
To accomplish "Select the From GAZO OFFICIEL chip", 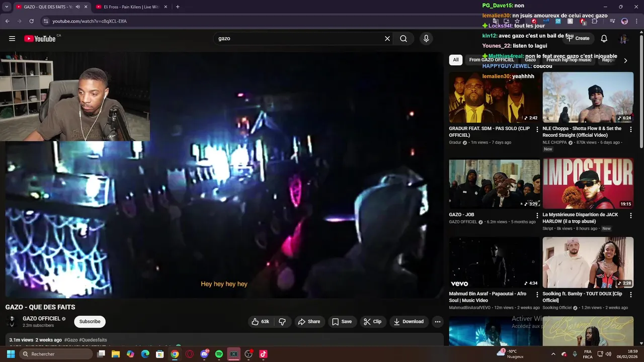I will (492, 60).
